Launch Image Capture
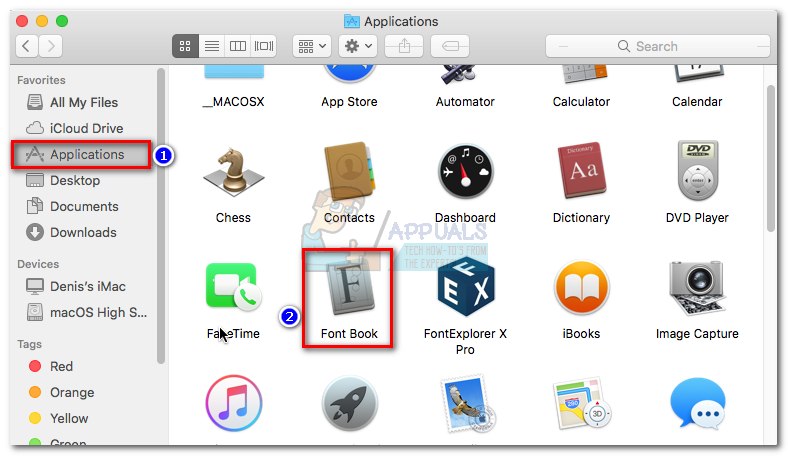Image resolution: width=788 pixels, height=456 pixels. tap(698, 288)
